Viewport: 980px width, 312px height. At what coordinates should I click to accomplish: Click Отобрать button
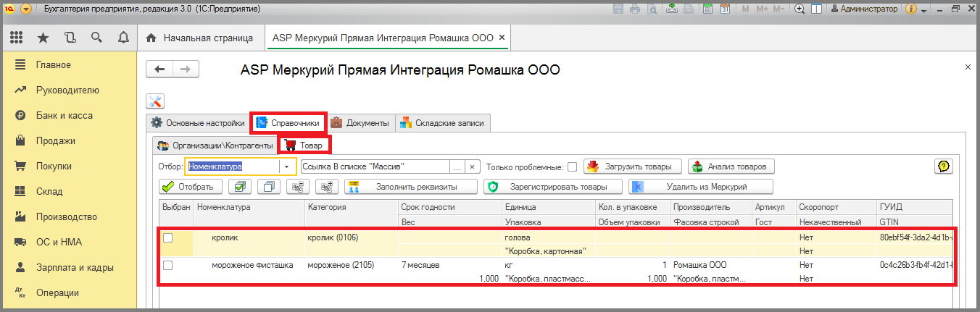[x=190, y=187]
